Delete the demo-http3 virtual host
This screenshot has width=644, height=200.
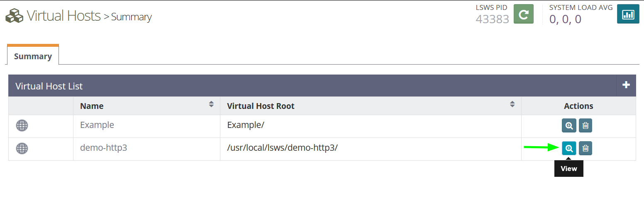(x=585, y=148)
